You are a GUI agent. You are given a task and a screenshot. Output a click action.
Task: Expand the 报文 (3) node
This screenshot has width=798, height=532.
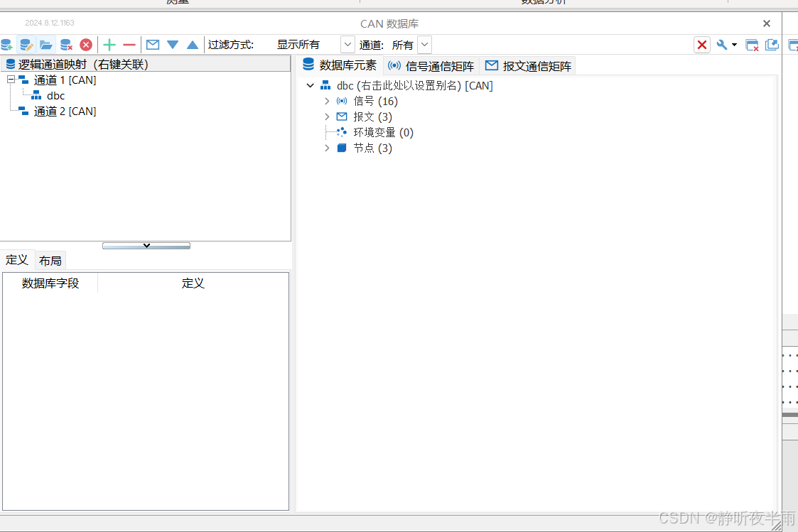point(328,117)
